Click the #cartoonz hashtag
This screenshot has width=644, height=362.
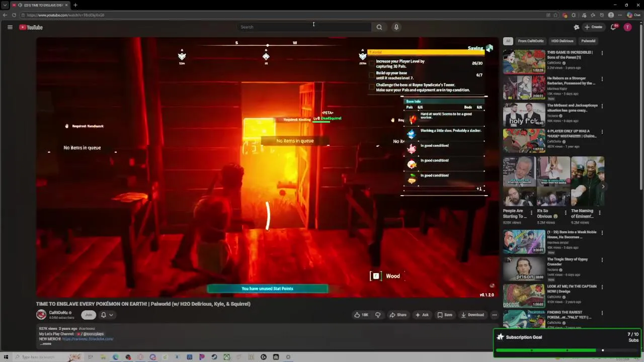click(x=87, y=329)
